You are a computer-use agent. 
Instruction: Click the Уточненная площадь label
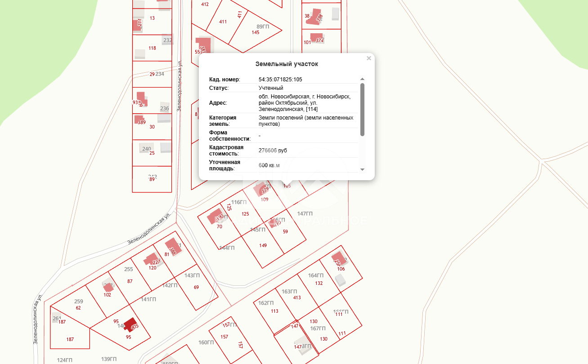coord(225,165)
